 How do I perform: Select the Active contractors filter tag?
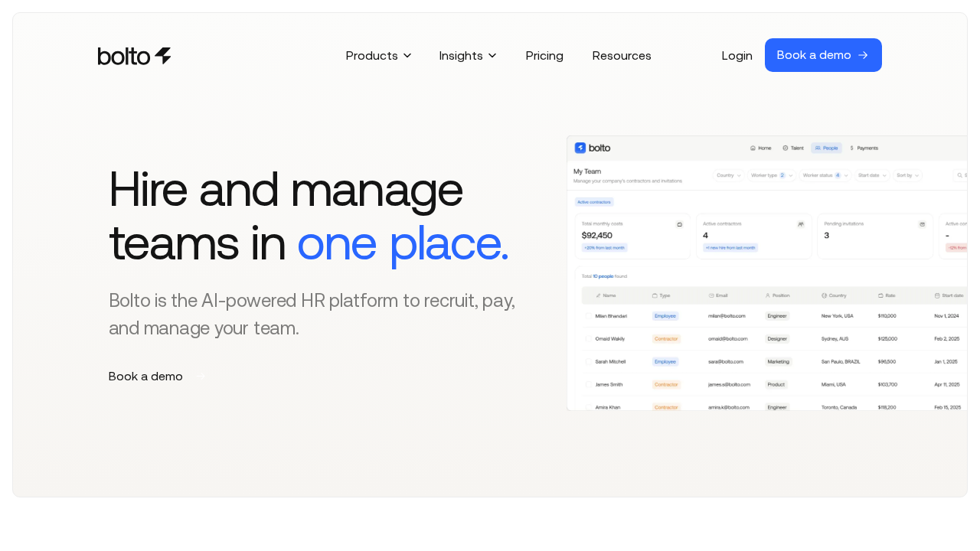594,202
